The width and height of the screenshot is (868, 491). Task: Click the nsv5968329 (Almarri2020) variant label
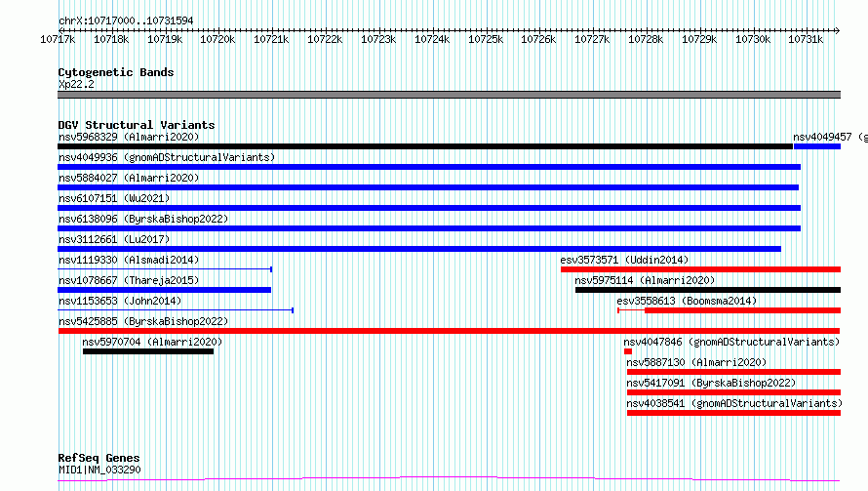click(x=129, y=137)
